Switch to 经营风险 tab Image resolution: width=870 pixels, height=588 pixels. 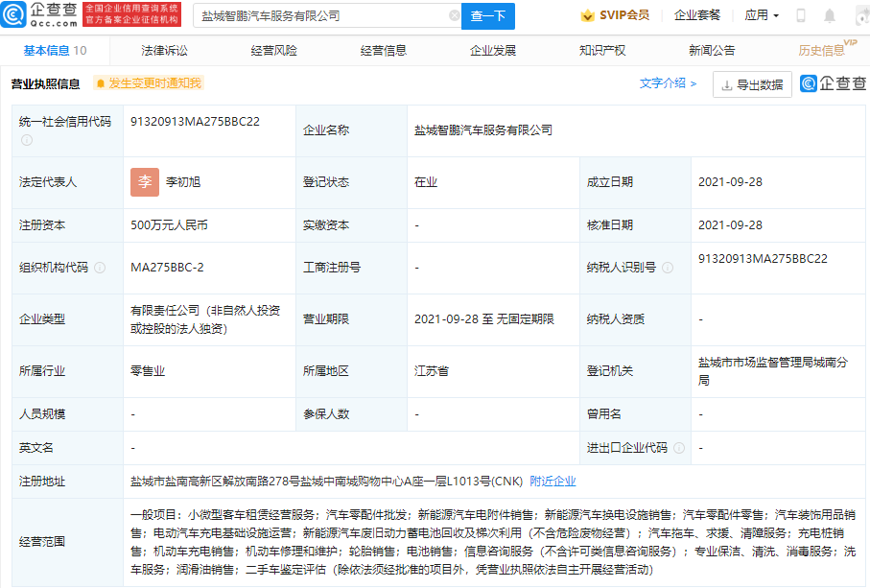[274, 51]
